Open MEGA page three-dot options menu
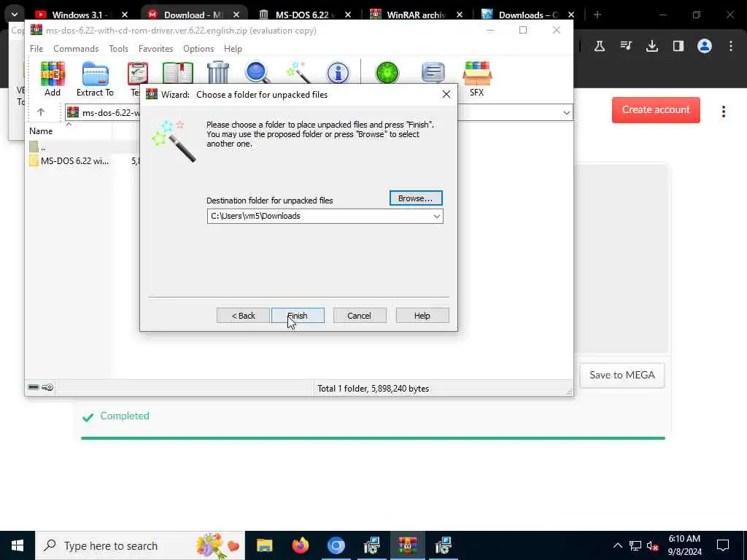Screen dimensions: 747x560 click(x=723, y=112)
